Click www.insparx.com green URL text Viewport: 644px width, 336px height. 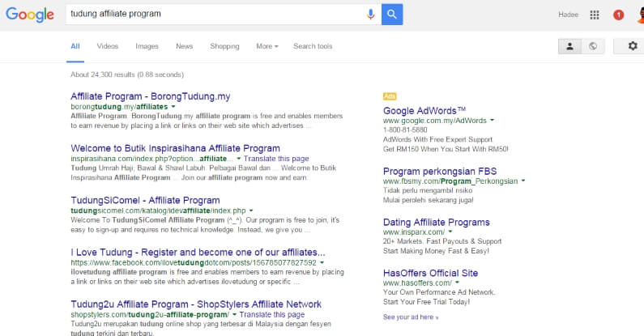[x=414, y=232]
